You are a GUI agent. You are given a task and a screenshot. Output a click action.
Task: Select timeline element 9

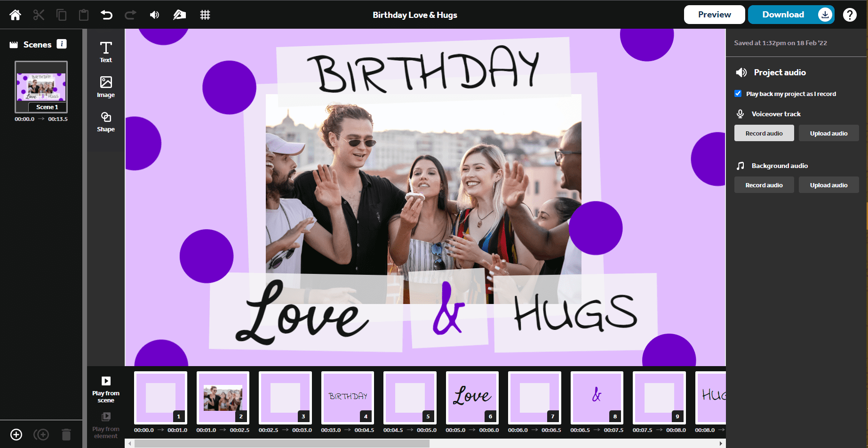(659, 398)
